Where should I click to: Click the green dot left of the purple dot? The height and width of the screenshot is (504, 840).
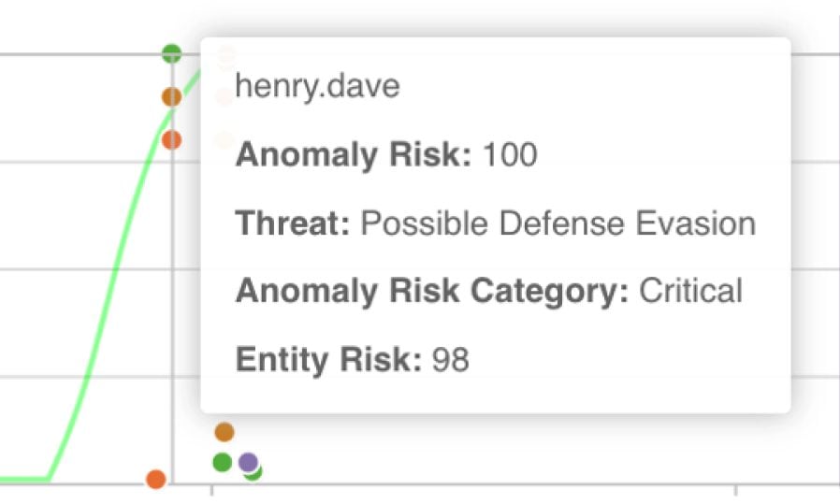(x=223, y=462)
